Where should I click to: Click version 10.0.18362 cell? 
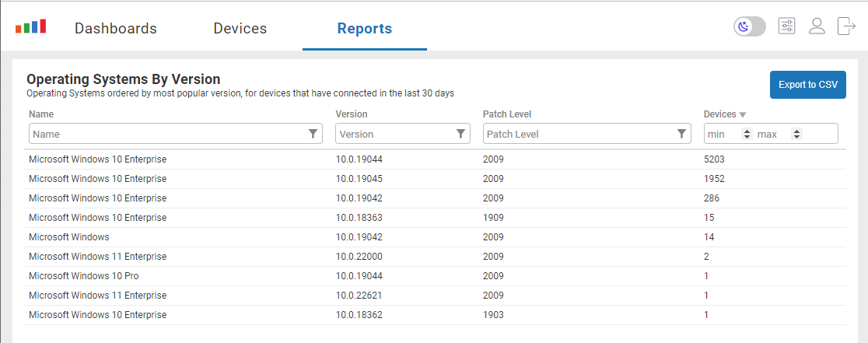pos(359,315)
